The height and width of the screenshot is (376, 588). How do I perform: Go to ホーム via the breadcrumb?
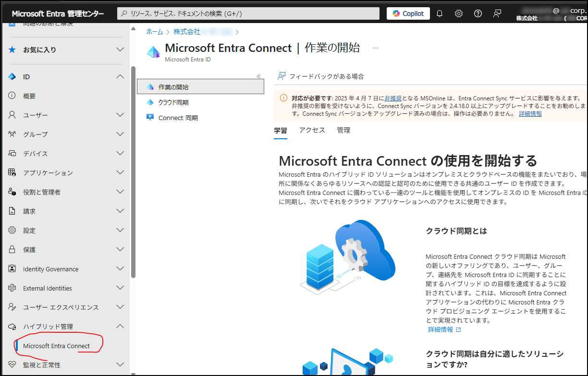pos(154,32)
